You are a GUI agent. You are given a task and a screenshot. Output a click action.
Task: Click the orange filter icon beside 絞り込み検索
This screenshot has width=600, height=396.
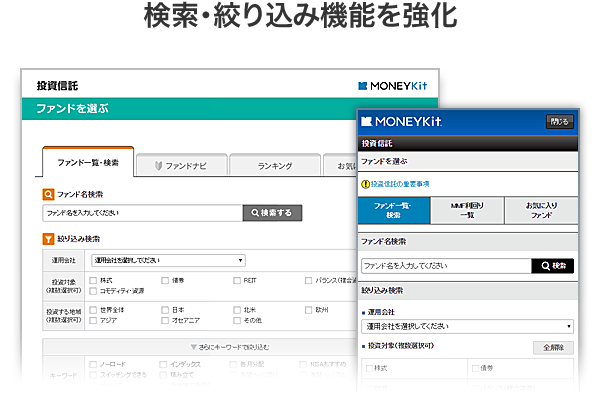coord(48,239)
